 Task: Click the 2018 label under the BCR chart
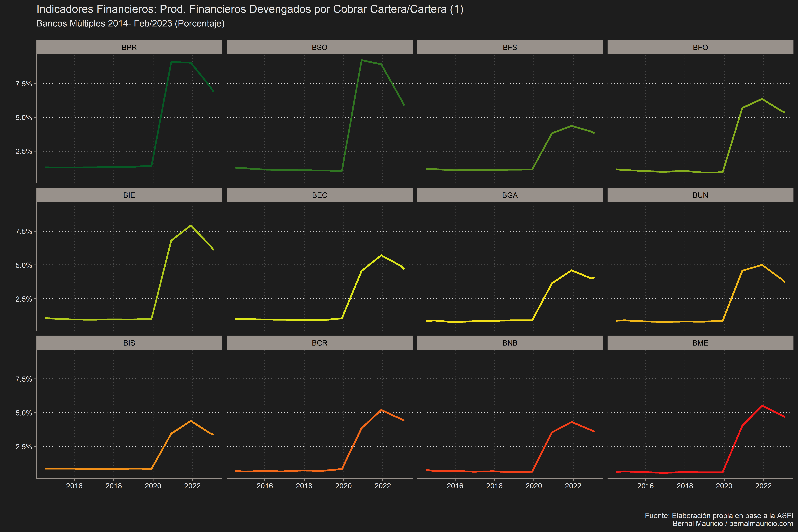pyautogui.click(x=304, y=486)
